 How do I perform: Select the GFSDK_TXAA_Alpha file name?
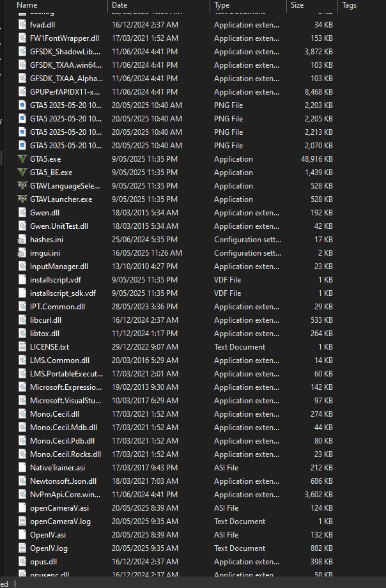pyautogui.click(x=66, y=79)
